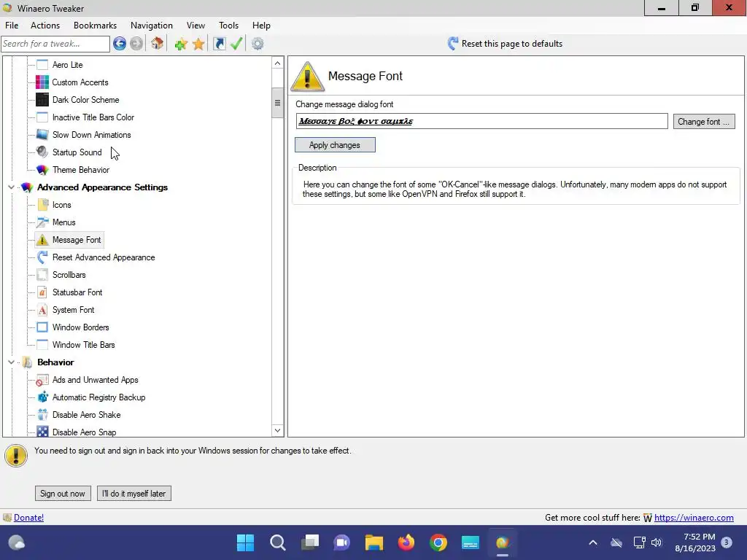The height and width of the screenshot is (560, 747).
Task: Select the Message Font tree item
Action: (x=77, y=240)
